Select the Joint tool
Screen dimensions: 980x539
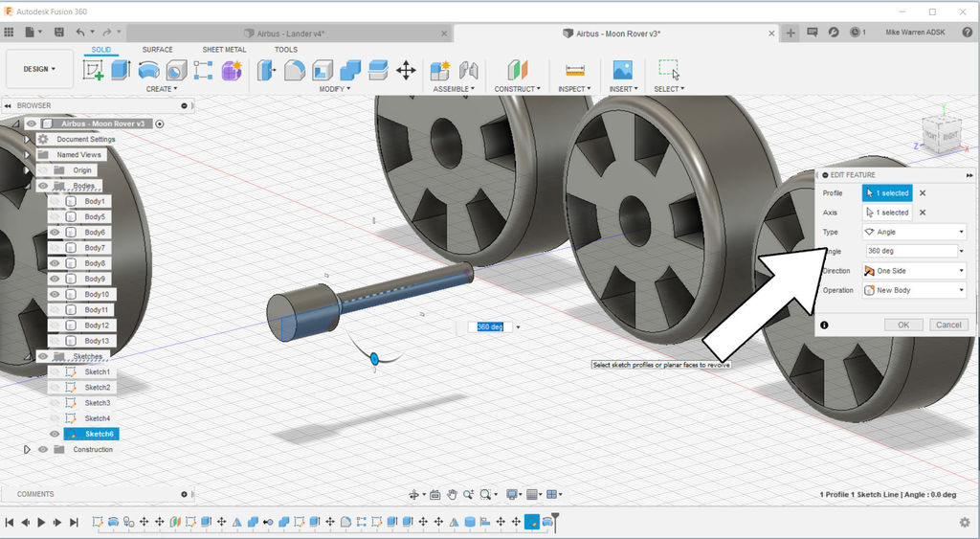pyautogui.click(x=468, y=70)
